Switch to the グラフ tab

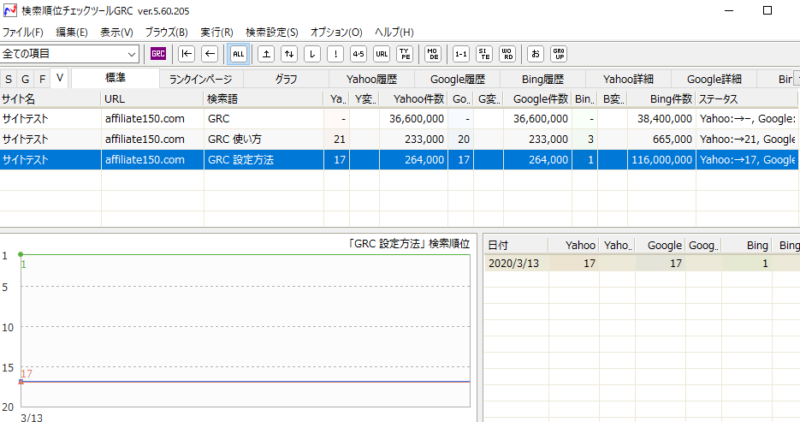click(x=286, y=79)
